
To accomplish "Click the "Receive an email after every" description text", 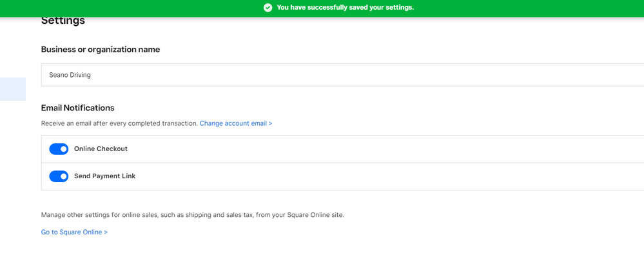I will point(119,123).
